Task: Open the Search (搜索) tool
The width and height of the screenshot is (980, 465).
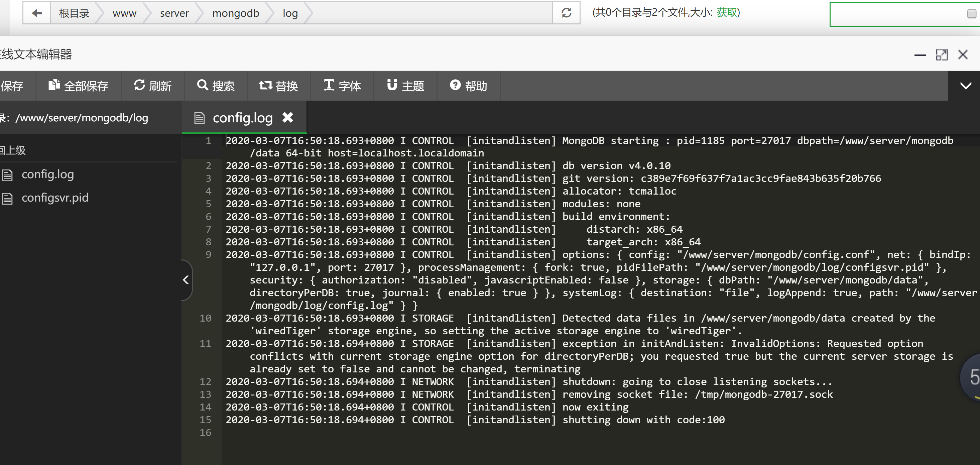Action: click(x=216, y=86)
